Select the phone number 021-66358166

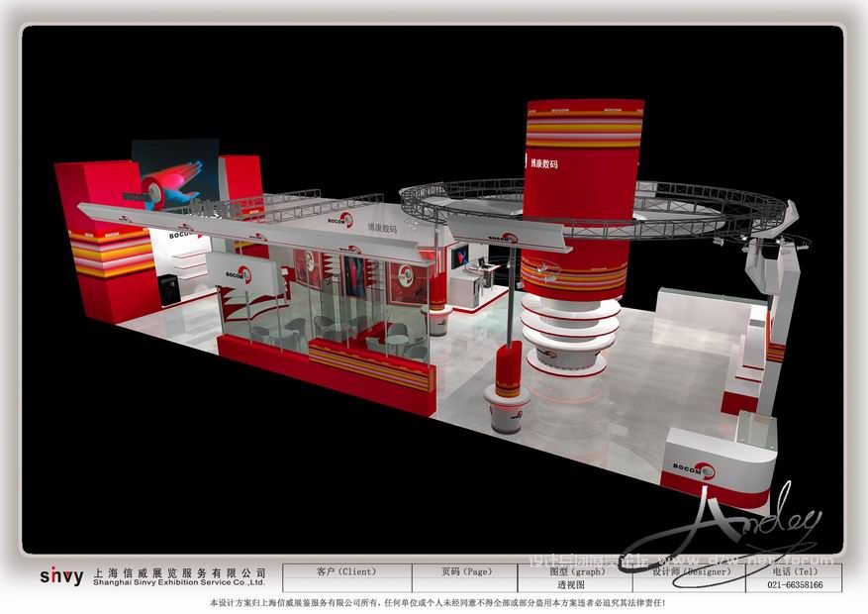(x=795, y=584)
